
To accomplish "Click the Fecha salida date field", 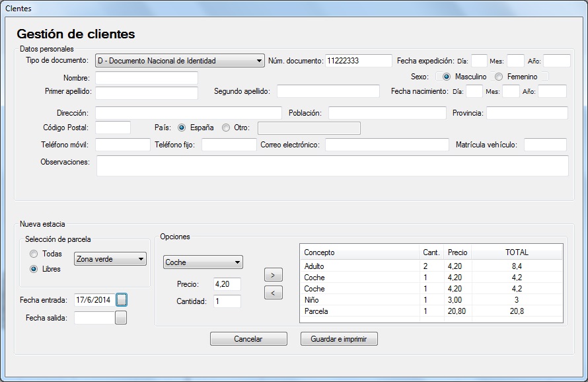I will point(94,318).
